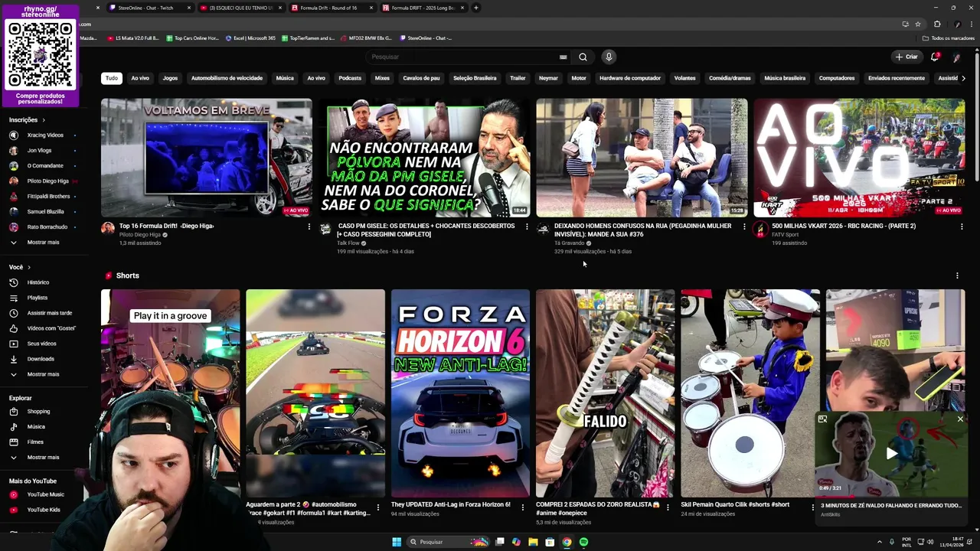Expand Mostrar mais under Inscrições

point(43,243)
